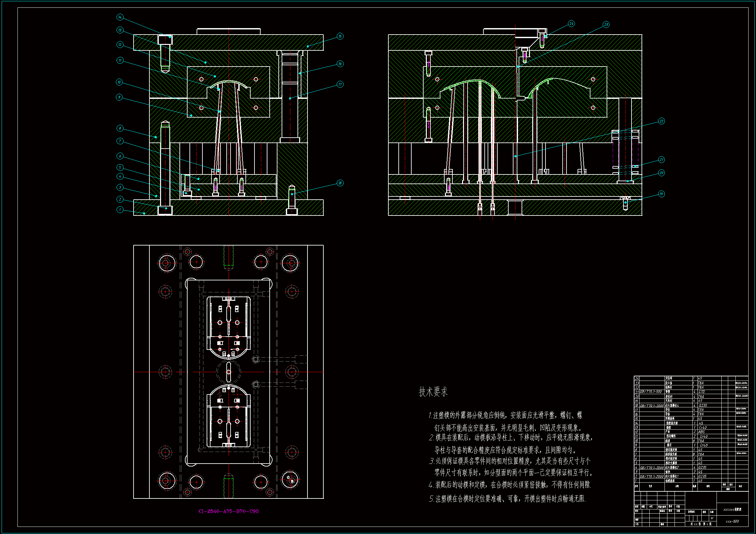
Task: Select balloon callout 23 on right view
Action: [x=606, y=25]
